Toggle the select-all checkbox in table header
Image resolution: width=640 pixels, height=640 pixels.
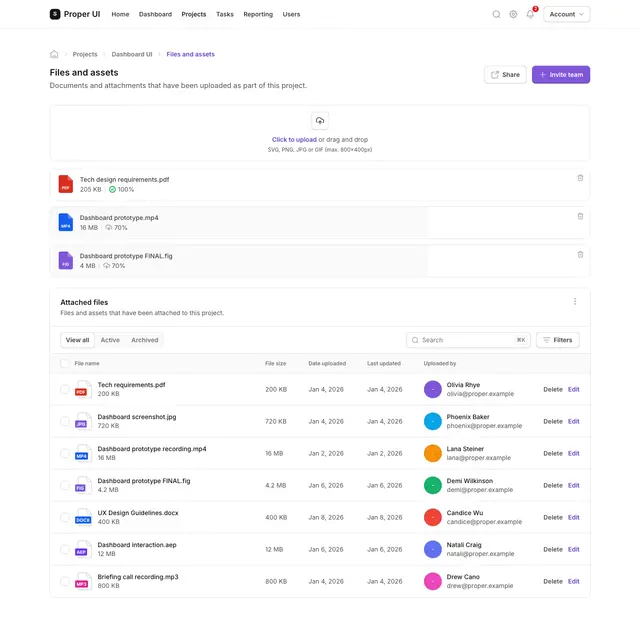click(x=64, y=363)
